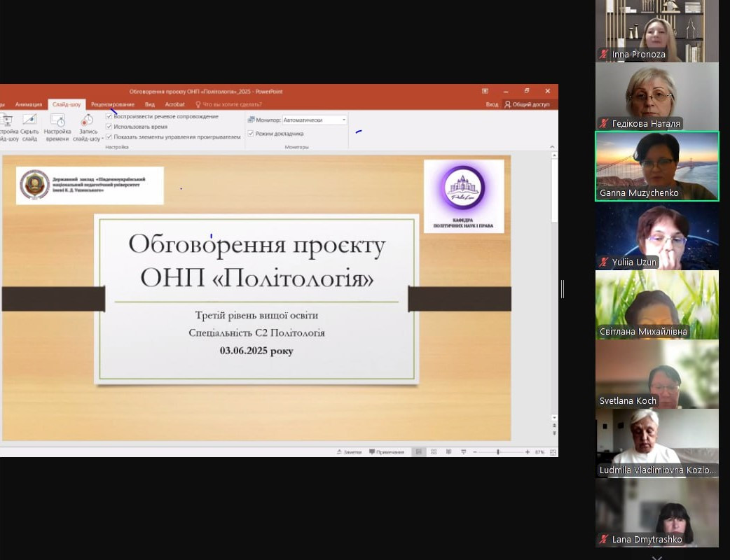Click muted microphone icon beside Inna Pronoza
Viewport: 730px width, 560px height.
point(604,54)
